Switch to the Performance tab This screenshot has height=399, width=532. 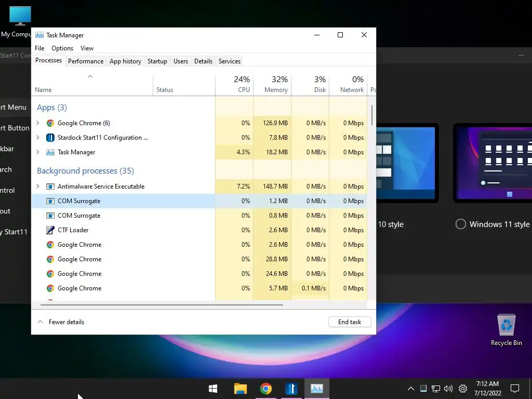pyautogui.click(x=86, y=61)
